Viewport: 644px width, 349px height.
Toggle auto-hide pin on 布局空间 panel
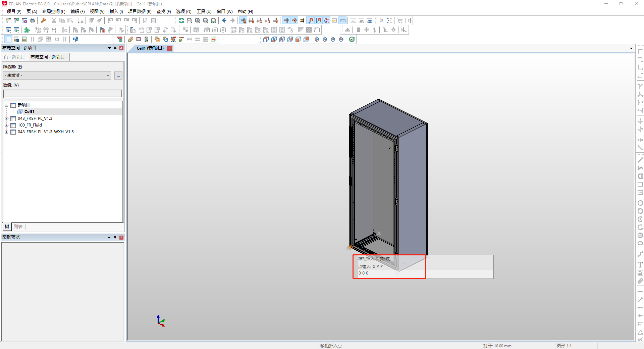pyautogui.click(x=115, y=48)
